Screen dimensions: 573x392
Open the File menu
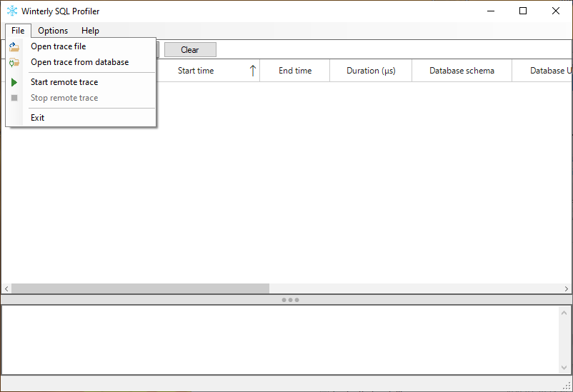tap(18, 31)
